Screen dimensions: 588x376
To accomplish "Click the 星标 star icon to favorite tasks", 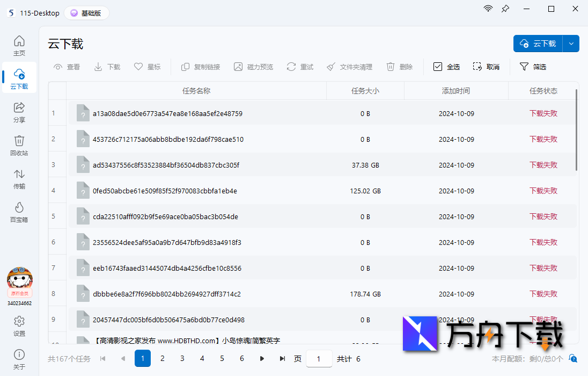I will [147, 67].
